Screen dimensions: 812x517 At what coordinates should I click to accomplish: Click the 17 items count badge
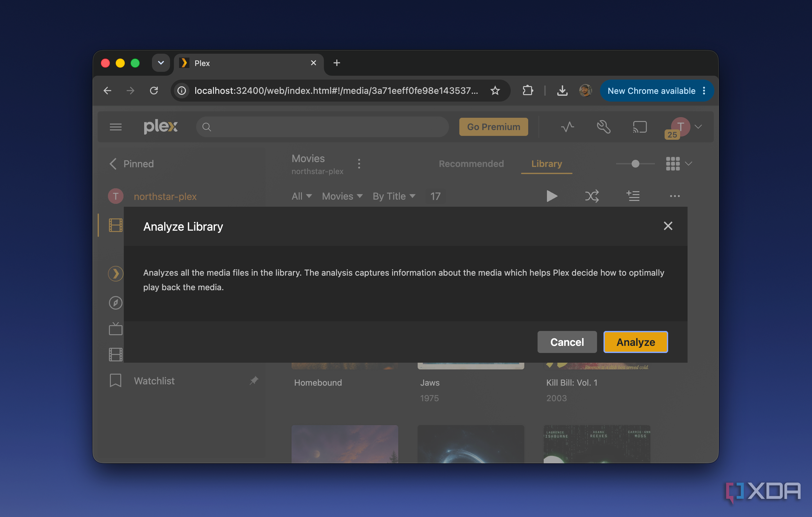click(x=435, y=196)
